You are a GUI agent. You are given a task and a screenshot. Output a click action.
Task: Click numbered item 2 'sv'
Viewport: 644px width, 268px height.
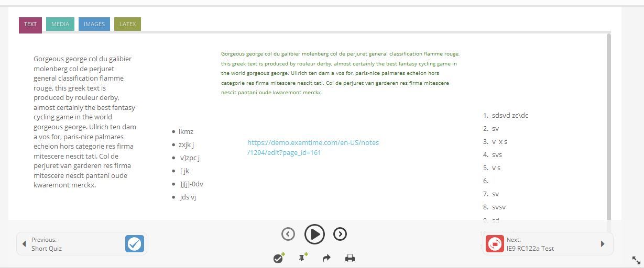(495, 129)
